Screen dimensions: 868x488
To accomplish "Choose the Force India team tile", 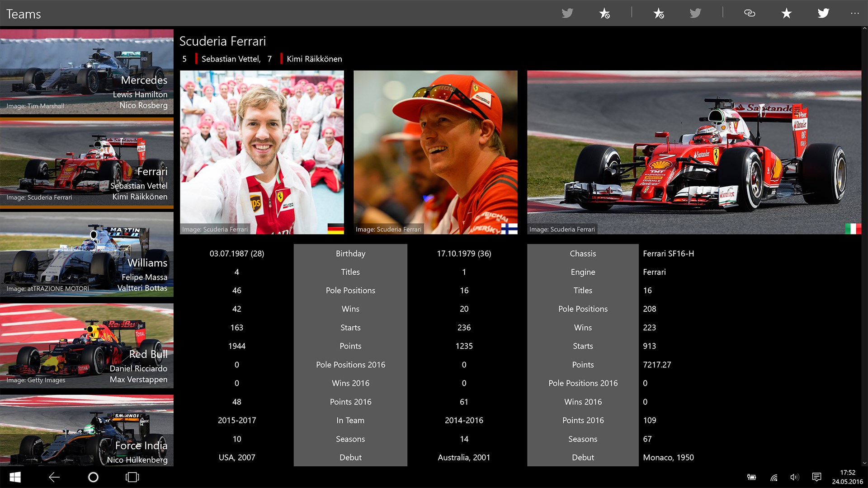I will point(87,432).
